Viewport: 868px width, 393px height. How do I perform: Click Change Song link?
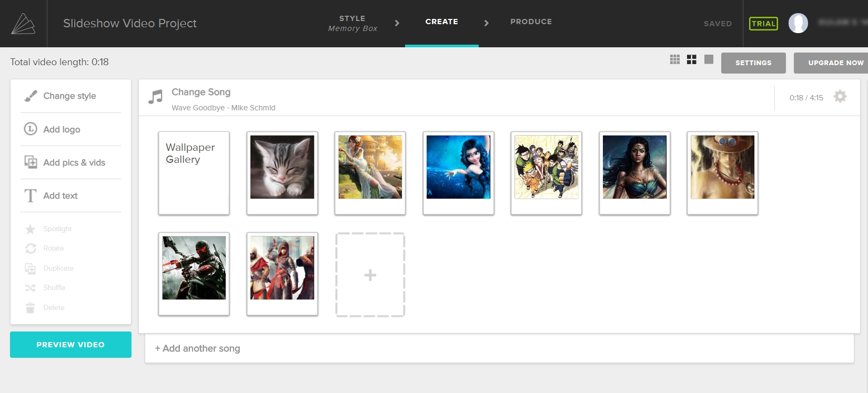[x=201, y=92]
